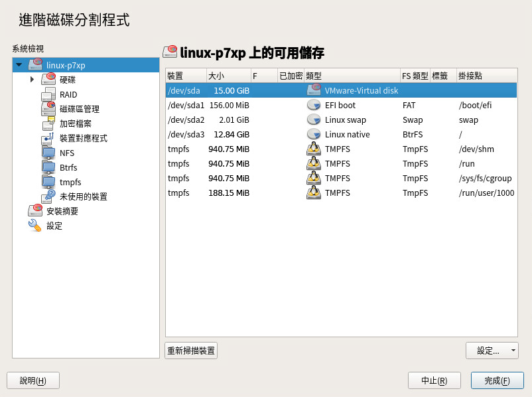Image resolution: width=532 pixels, height=397 pixels.
Task: Open 磁碟區管理 tree item
Action: tap(80, 109)
